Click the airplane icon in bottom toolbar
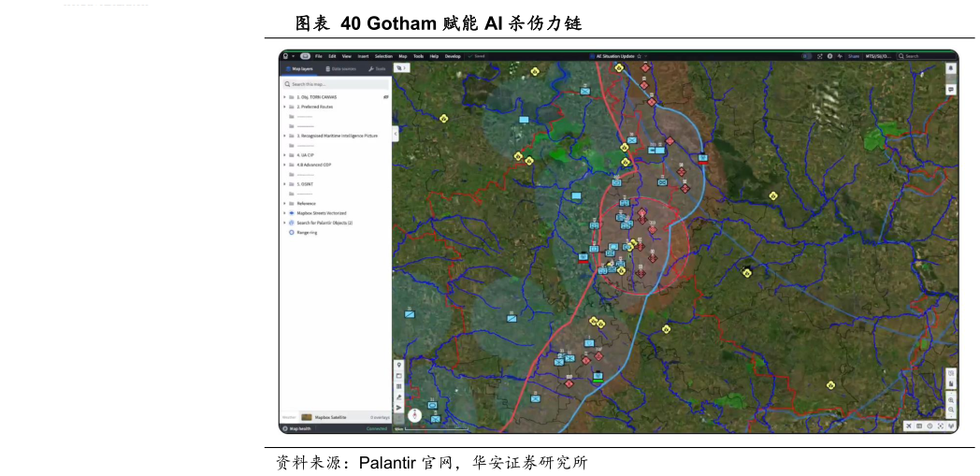Image resolution: width=980 pixels, height=476 pixels. (908, 426)
